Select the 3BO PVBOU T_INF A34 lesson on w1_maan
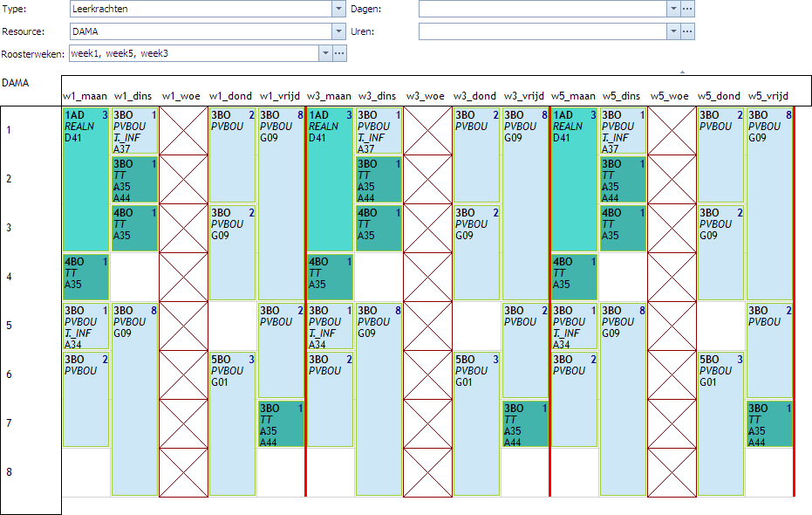The height and width of the screenshot is (515, 812). [86, 326]
